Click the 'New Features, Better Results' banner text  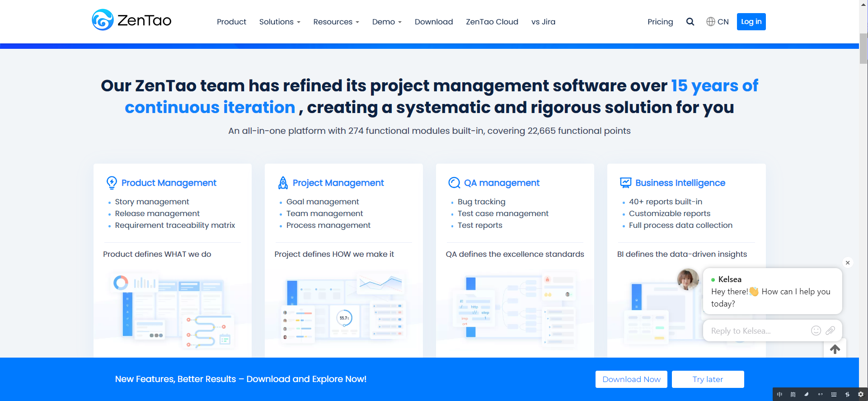pyautogui.click(x=241, y=379)
